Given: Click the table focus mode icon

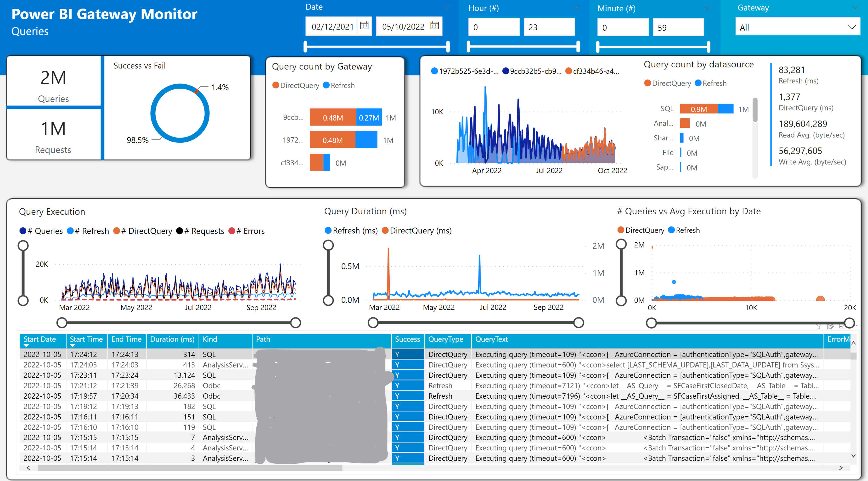Looking at the screenshot, I should point(842,326).
